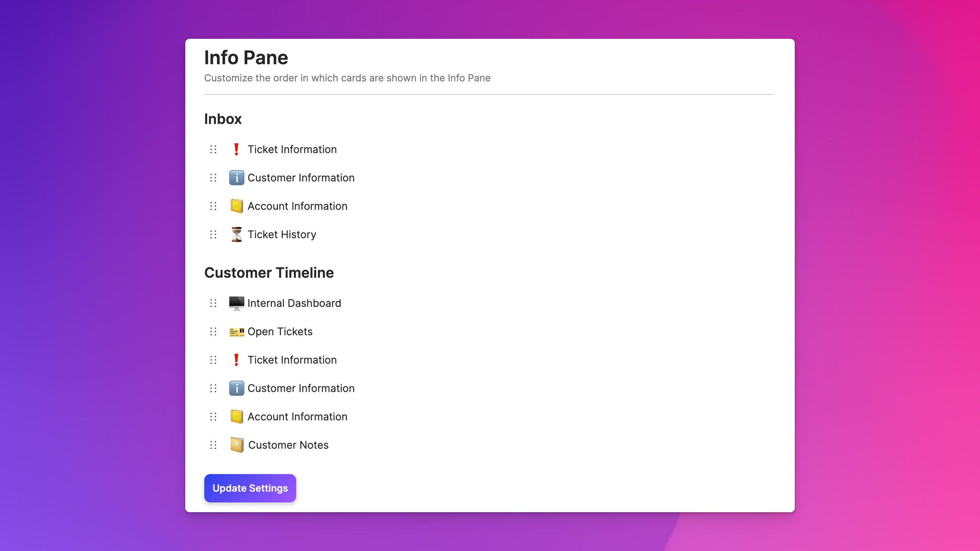Click the ticket stub icon for Open Tickets

pyautogui.click(x=237, y=332)
